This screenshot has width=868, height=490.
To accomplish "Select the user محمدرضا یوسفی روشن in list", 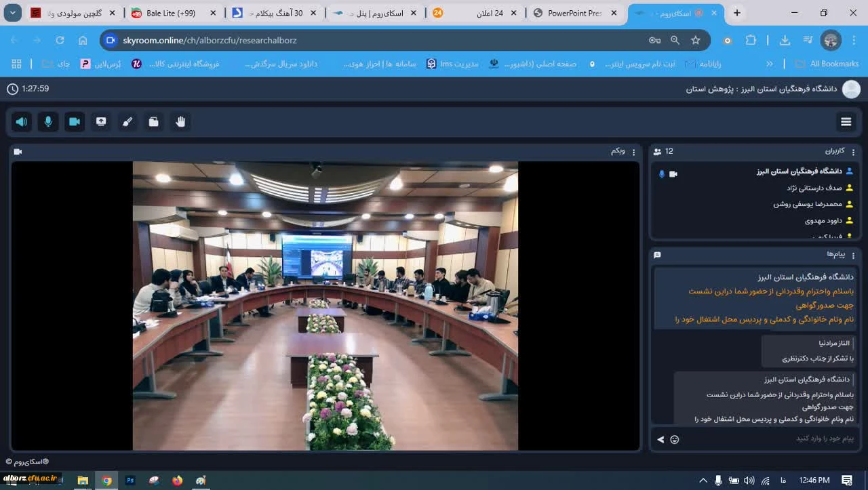I will tap(807, 204).
